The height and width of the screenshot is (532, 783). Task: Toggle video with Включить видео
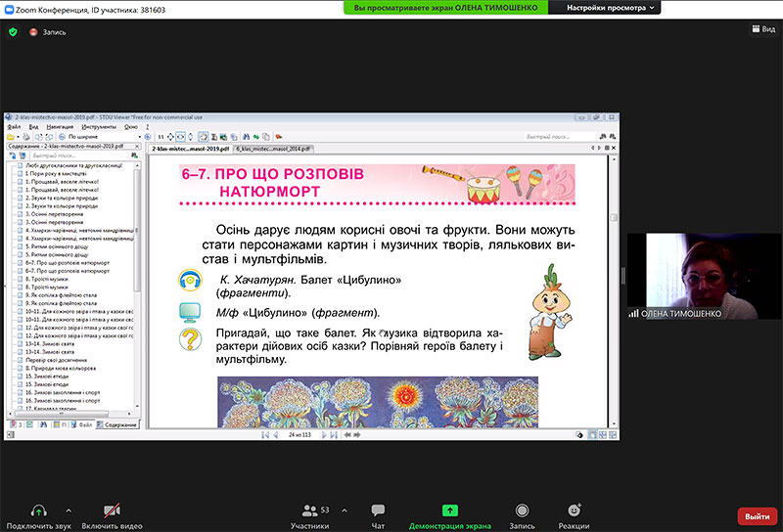112,516
